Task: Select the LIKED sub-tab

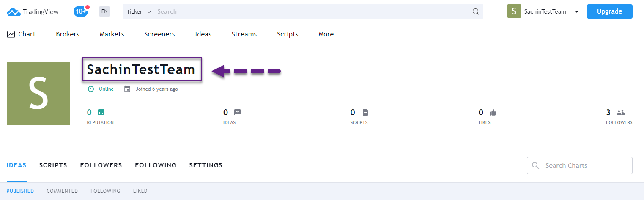Action: (x=140, y=191)
